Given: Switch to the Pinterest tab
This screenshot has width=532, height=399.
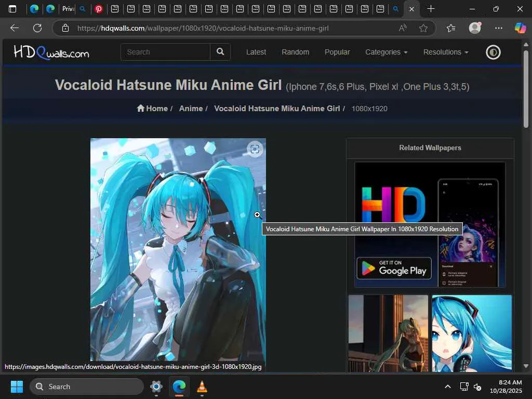Looking at the screenshot, I should 99,9.
